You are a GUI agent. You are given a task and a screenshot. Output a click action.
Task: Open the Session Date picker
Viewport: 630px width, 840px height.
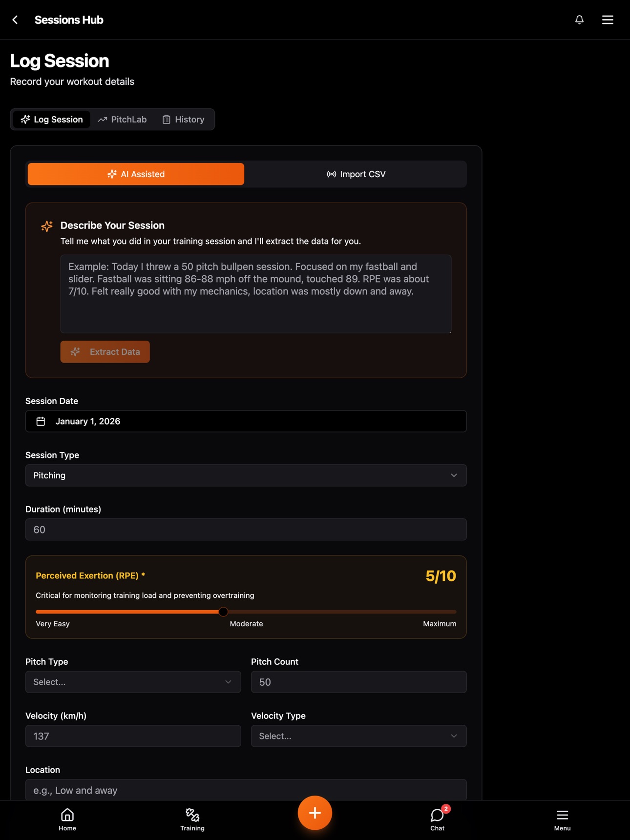[246, 421]
